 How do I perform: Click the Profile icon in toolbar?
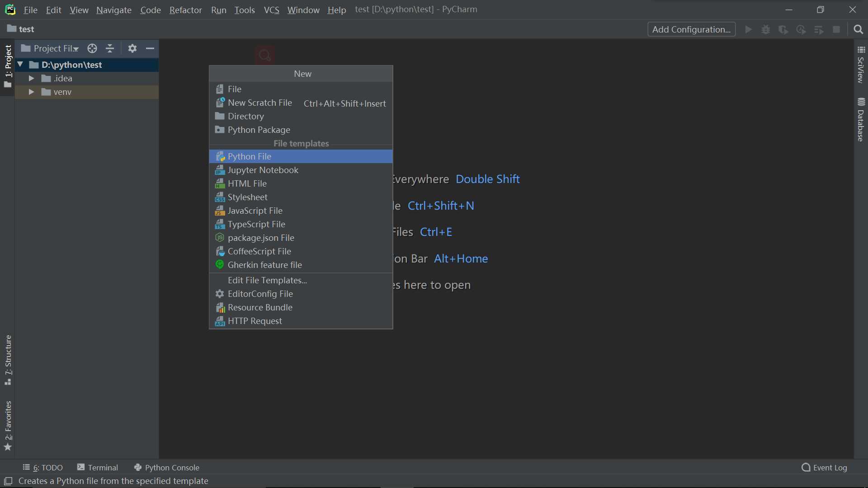pos(801,29)
